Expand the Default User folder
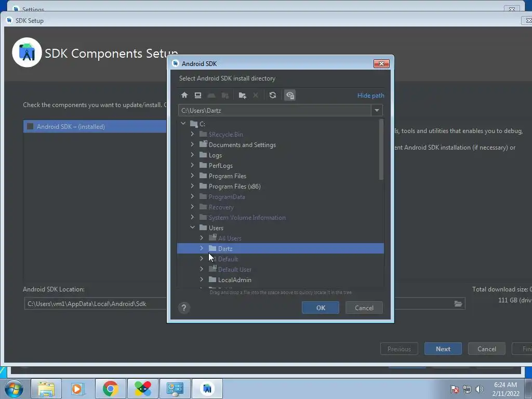This screenshot has width=532, height=399. click(202, 269)
